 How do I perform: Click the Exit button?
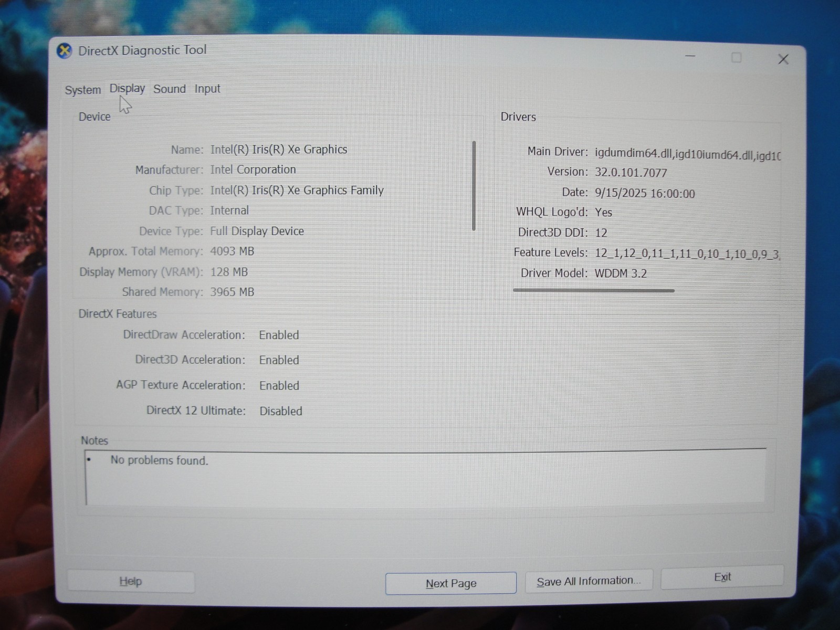click(x=722, y=577)
